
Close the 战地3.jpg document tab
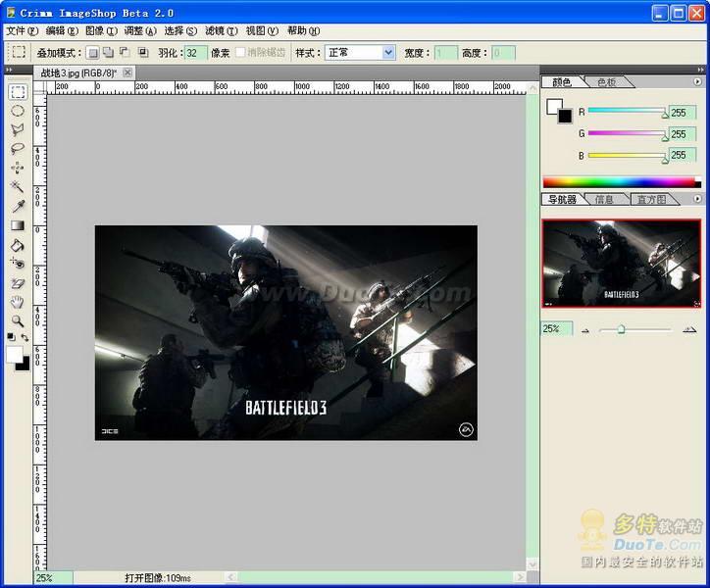pos(127,73)
